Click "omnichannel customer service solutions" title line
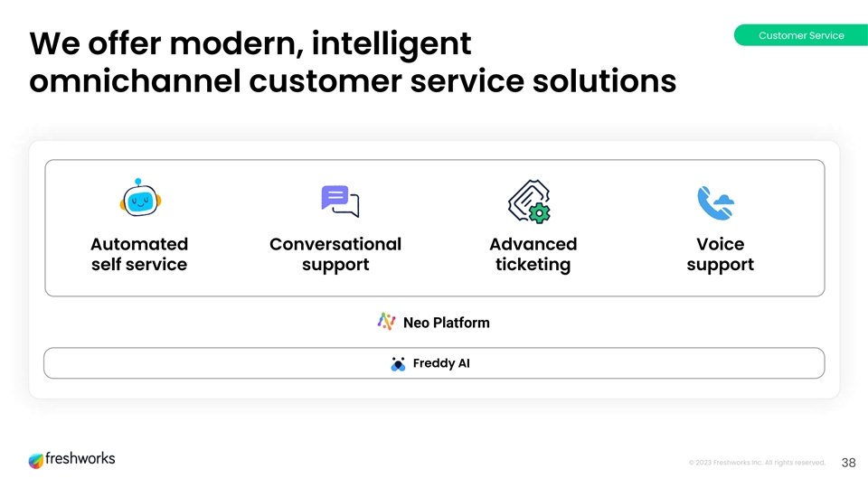 pos(353,81)
